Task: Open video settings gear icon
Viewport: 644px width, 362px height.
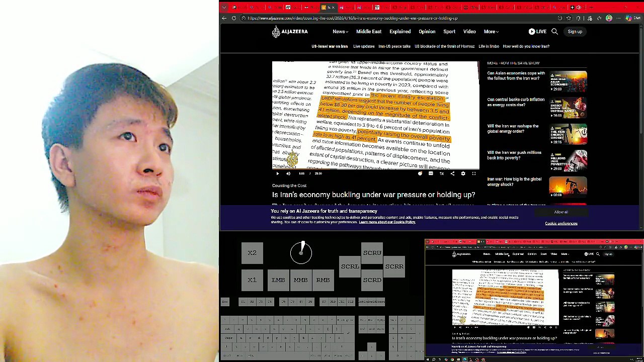Action: 463,173
